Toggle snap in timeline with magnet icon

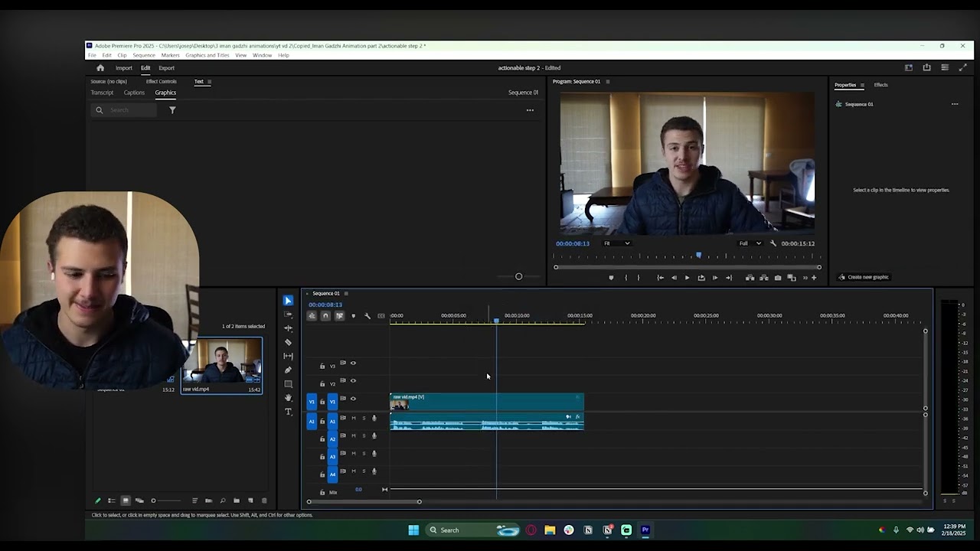point(325,316)
